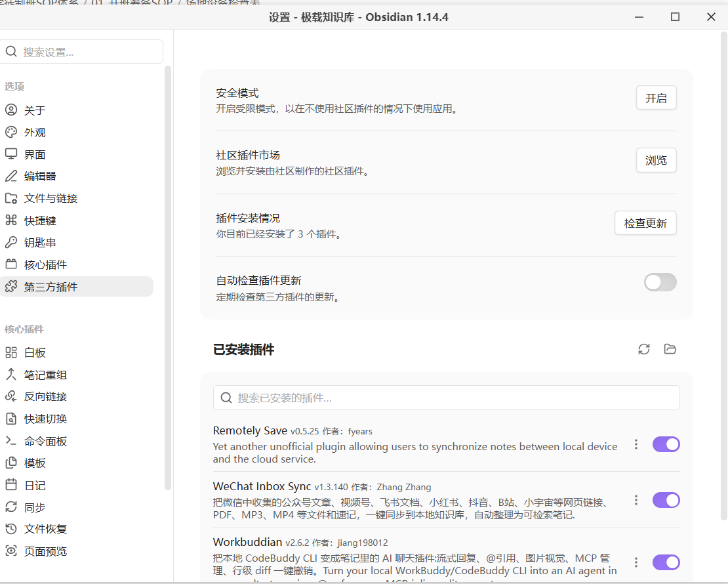The height and width of the screenshot is (584, 728).
Task: Open the 文件恢复 settings tab
Action: tap(77, 529)
